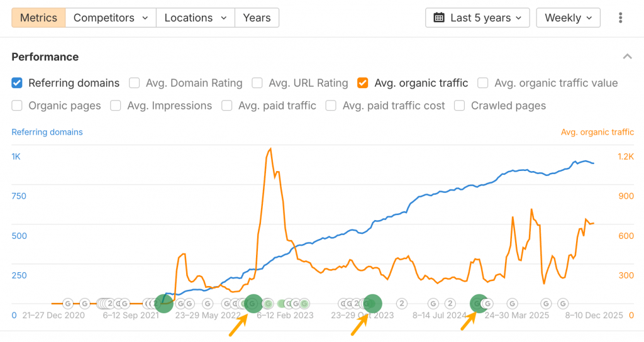
Task: Disable the Avg. organic traffic checkbox
Action: pyautogui.click(x=363, y=83)
